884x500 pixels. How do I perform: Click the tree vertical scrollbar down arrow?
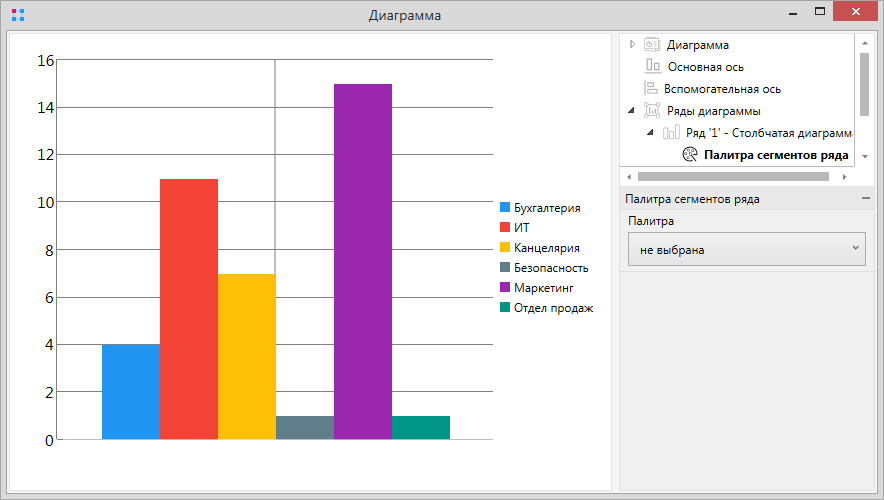tap(865, 157)
